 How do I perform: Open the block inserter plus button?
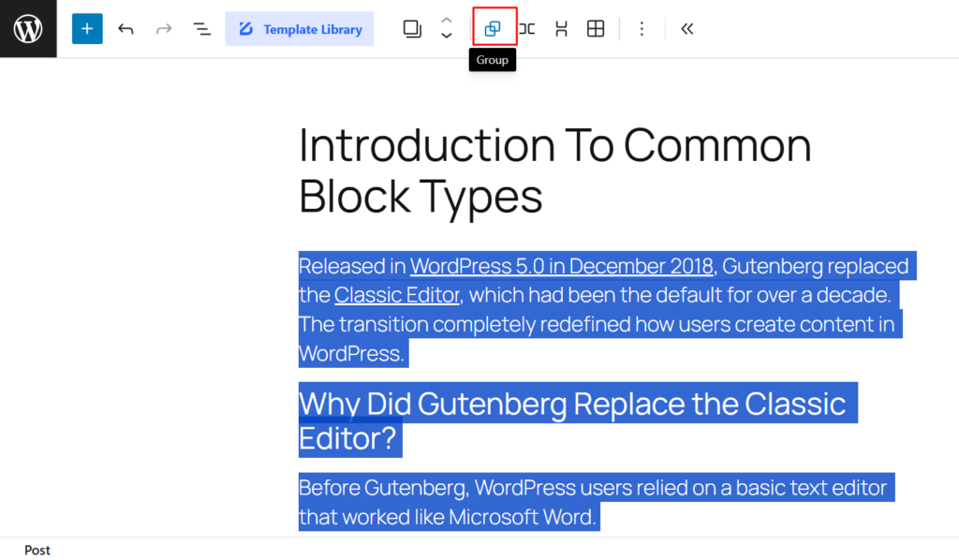(87, 29)
